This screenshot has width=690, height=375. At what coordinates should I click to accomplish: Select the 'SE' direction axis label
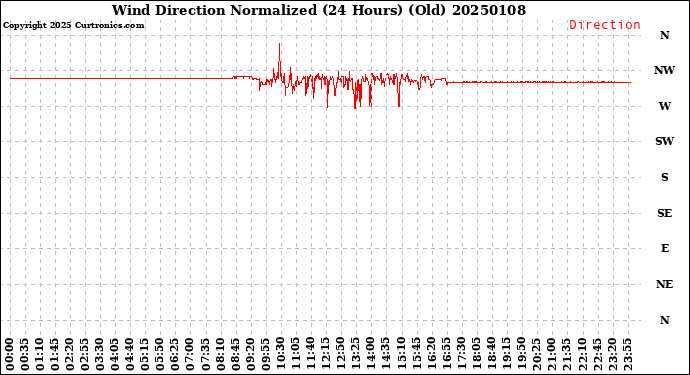(x=664, y=213)
